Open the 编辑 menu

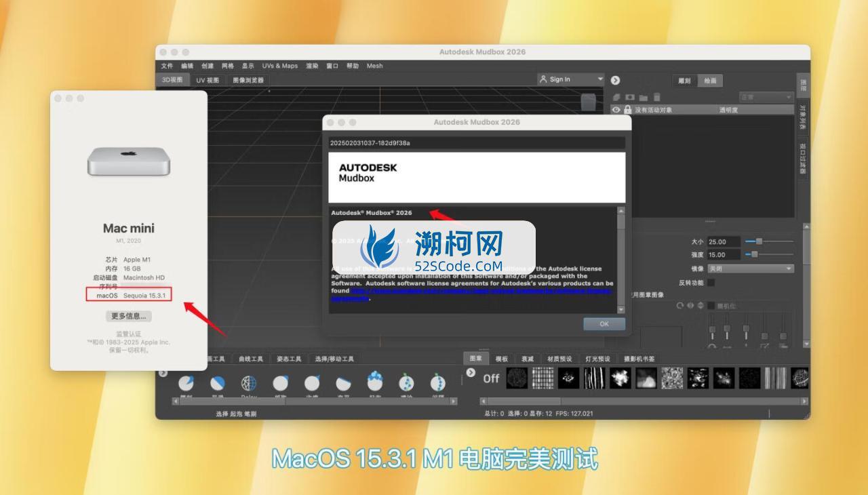pyautogui.click(x=187, y=66)
